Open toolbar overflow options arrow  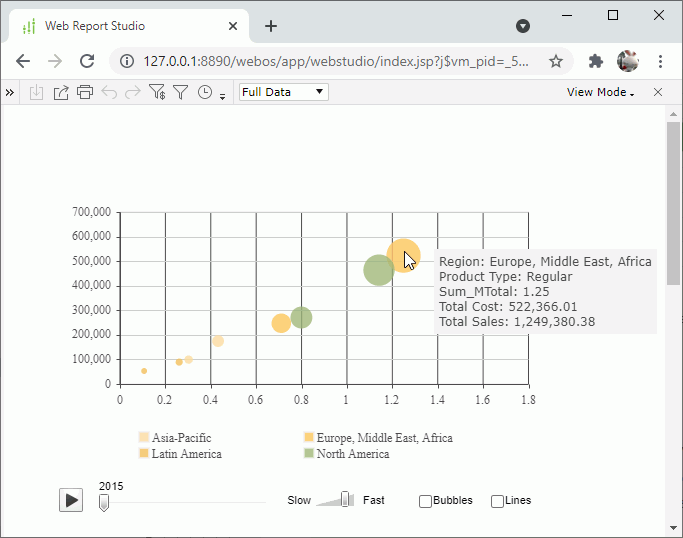pyautogui.click(x=223, y=96)
